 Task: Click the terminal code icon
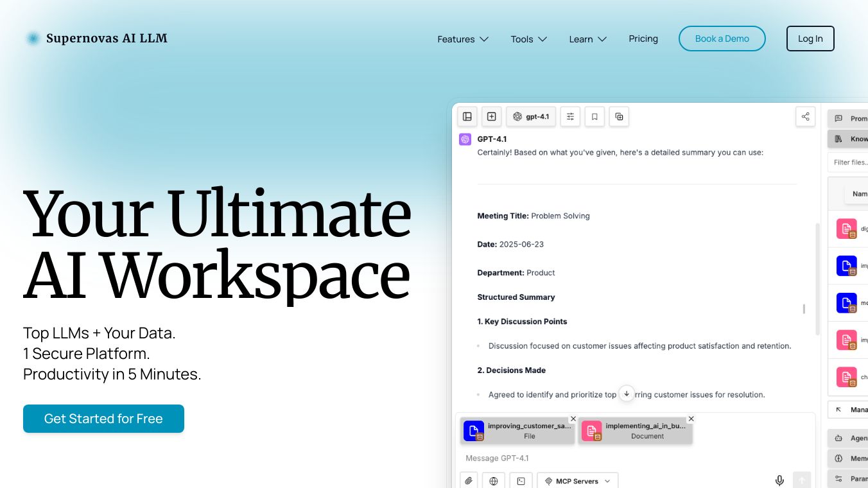point(521,480)
